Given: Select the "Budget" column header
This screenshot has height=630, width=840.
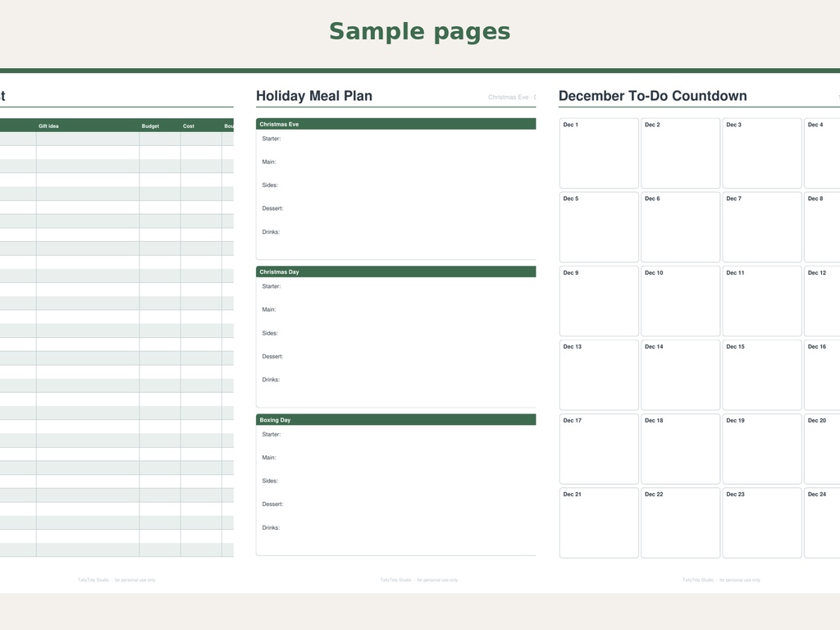Looking at the screenshot, I should (x=151, y=126).
